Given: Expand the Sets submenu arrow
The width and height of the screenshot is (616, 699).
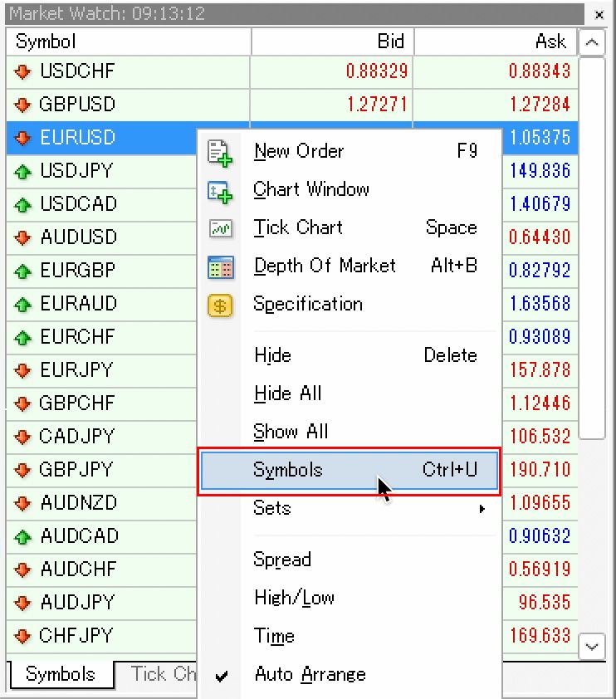Looking at the screenshot, I should [482, 508].
